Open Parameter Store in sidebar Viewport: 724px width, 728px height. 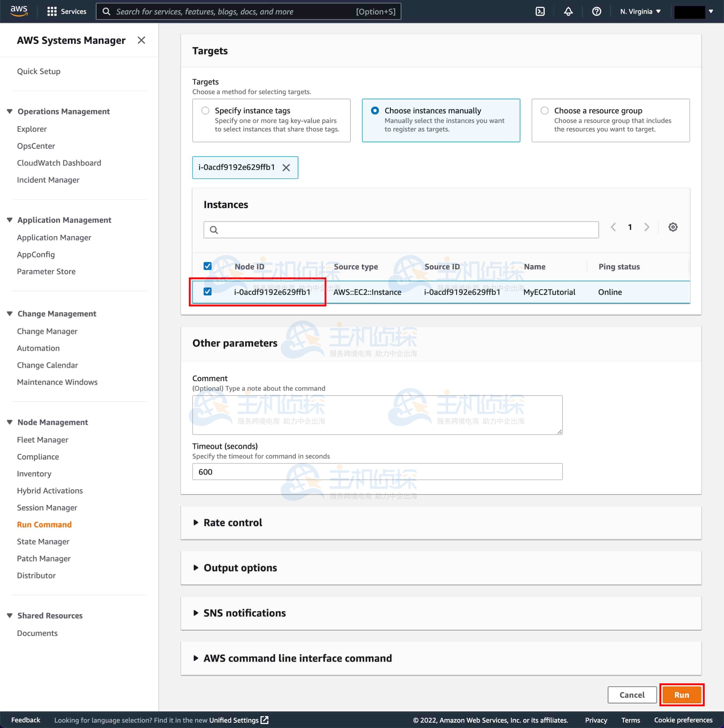(46, 271)
